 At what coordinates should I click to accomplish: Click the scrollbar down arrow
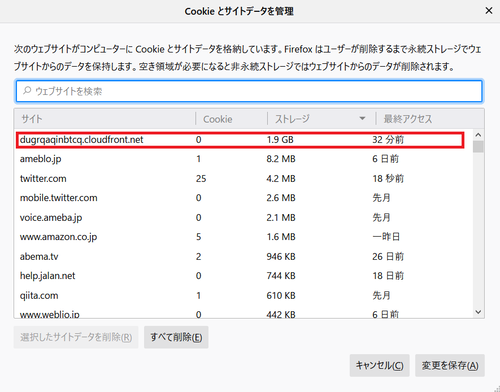coord(478,312)
